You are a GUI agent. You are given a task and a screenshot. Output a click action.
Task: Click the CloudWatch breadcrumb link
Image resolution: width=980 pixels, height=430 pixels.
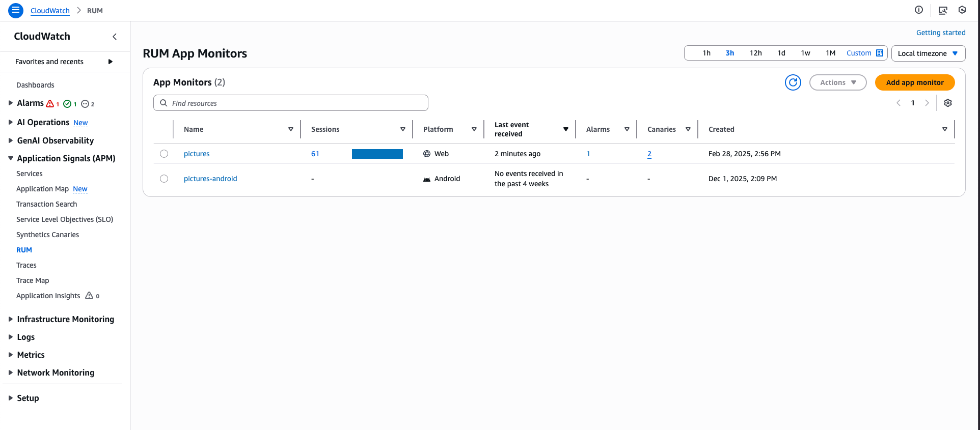coord(50,11)
